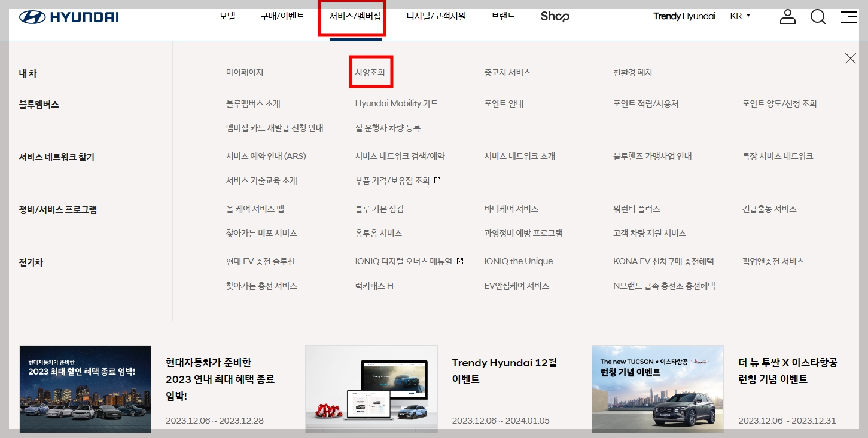Open the 서비스/멤버십 menu
Screen dimensions: 868x438
point(355,16)
